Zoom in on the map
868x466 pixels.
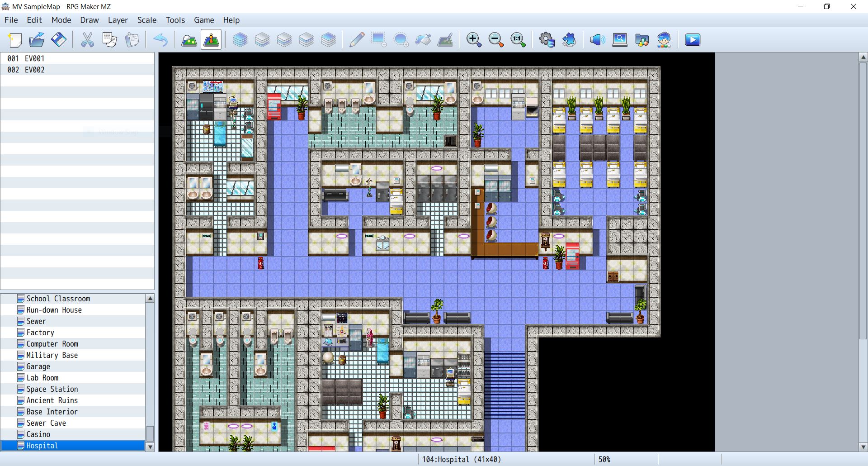point(474,40)
